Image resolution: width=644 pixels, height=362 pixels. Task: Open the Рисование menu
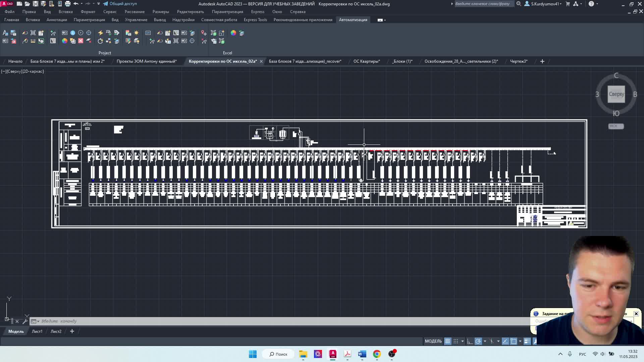pyautogui.click(x=135, y=12)
